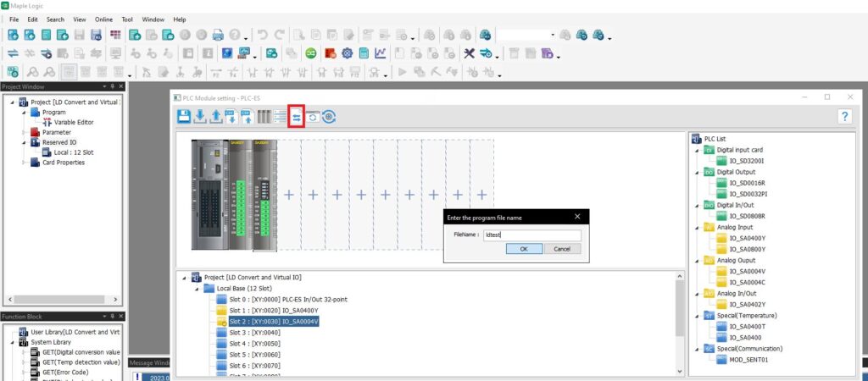
Task: Select IO_SA0004C in PLC List
Action: tap(748, 283)
